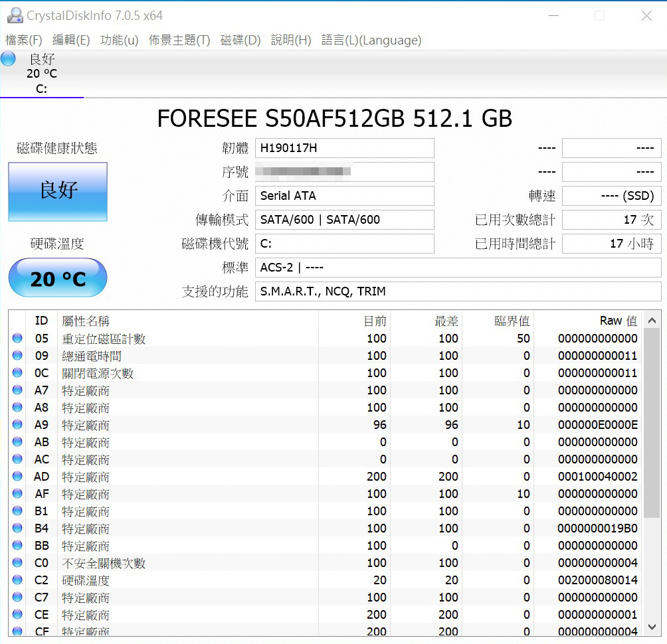Open the 佈景主題(T) menu

coord(179,40)
